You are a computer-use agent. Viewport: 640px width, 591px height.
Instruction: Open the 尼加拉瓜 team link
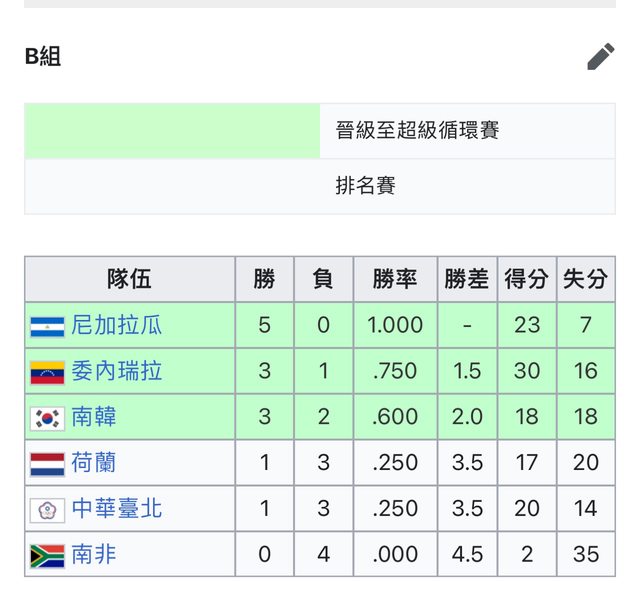tap(116, 325)
